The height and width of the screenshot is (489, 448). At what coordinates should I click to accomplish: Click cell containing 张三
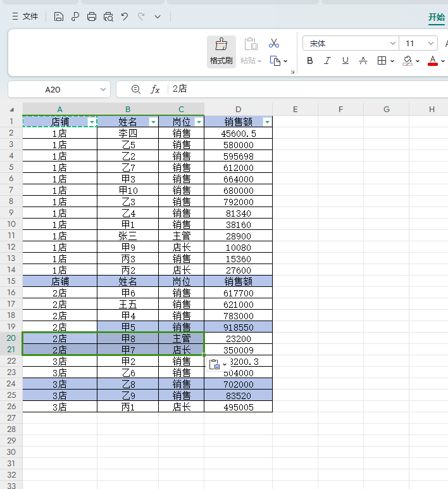point(128,236)
